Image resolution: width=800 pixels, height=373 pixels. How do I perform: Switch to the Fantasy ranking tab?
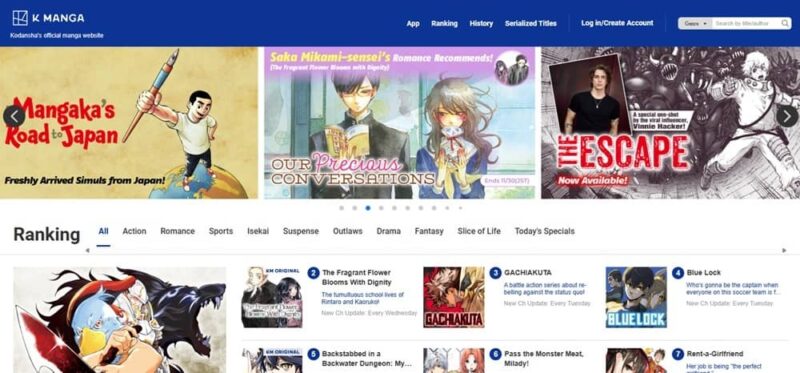429,231
